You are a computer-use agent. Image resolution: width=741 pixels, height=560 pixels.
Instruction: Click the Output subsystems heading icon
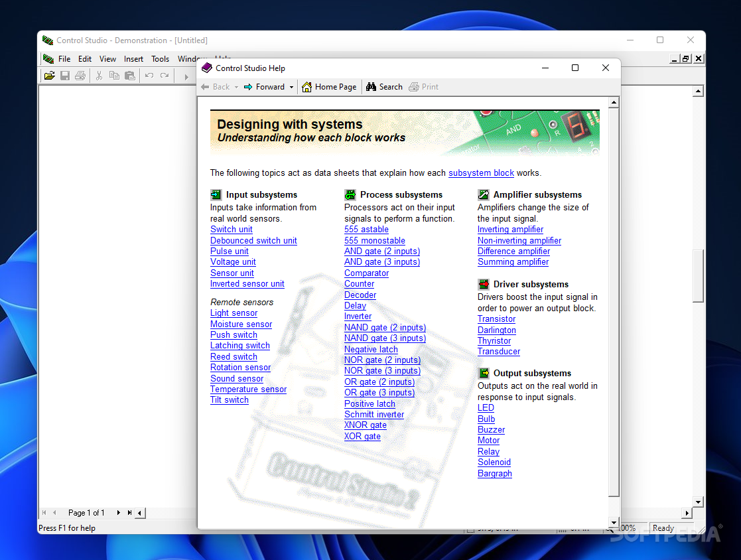tap(484, 373)
